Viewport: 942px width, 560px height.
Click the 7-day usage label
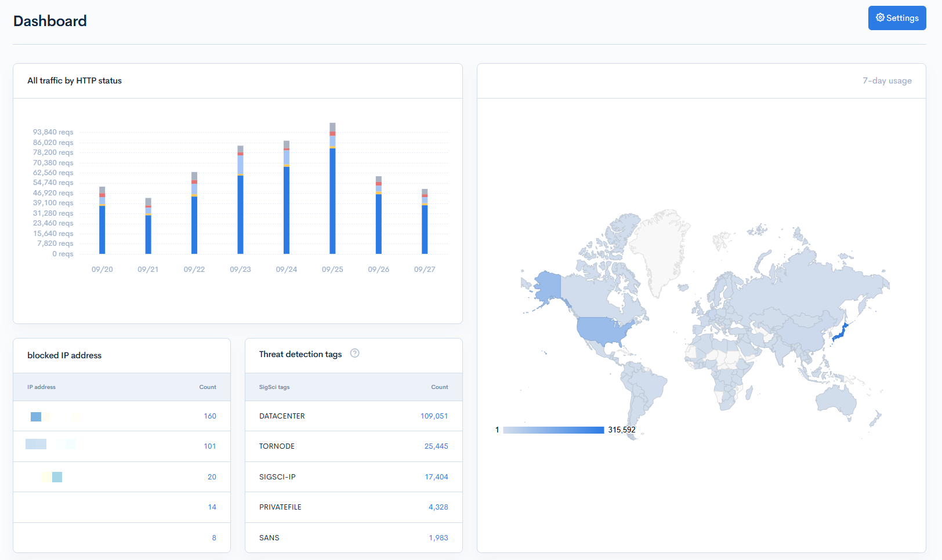pyautogui.click(x=887, y=81)
